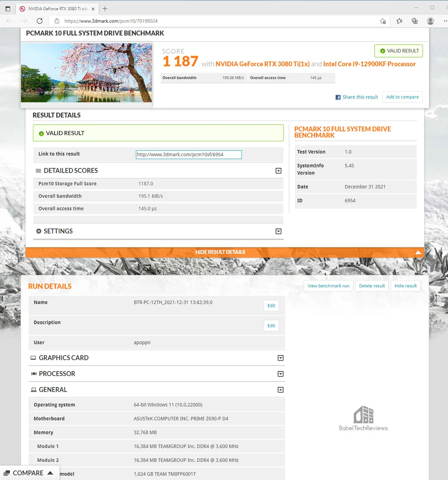Image resolution: width=448 pixels, height=480 pixels.
Task: Select the Test Version value 1.0
Action: [348, 152]
